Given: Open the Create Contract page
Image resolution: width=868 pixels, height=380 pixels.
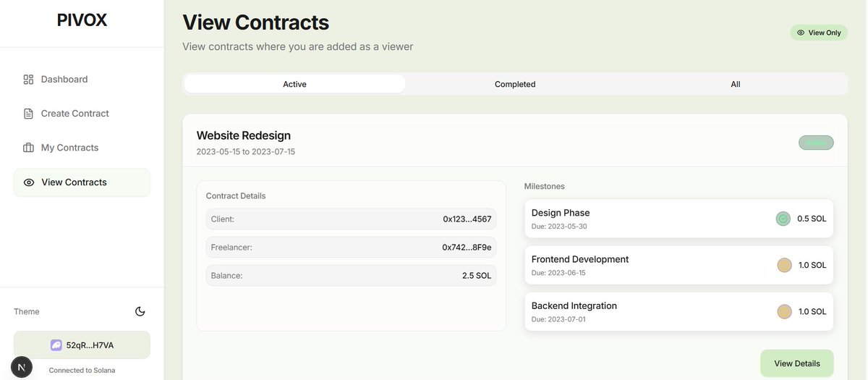Looking at the screenshot, I should click(75, 114).
